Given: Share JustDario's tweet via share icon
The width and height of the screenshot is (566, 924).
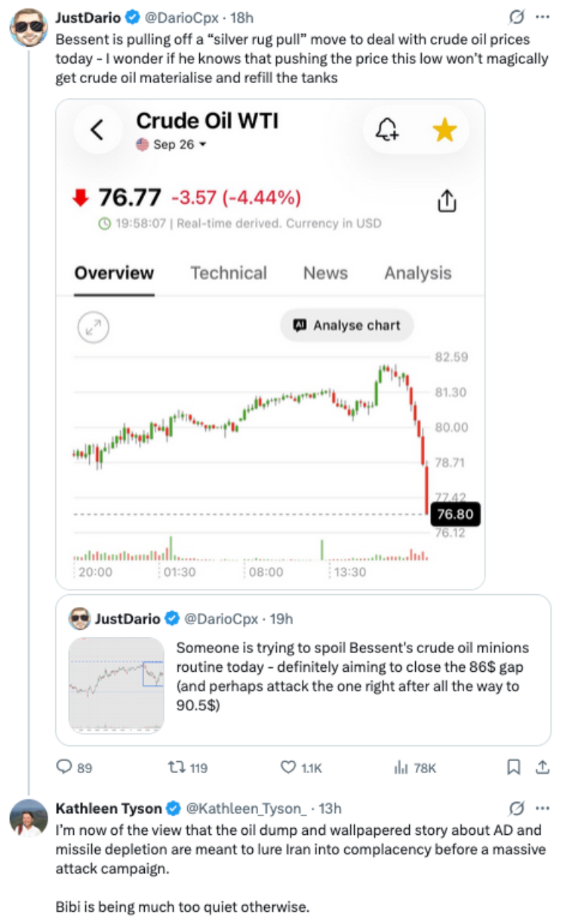Looking at the screenshot, I should point(542,768).
